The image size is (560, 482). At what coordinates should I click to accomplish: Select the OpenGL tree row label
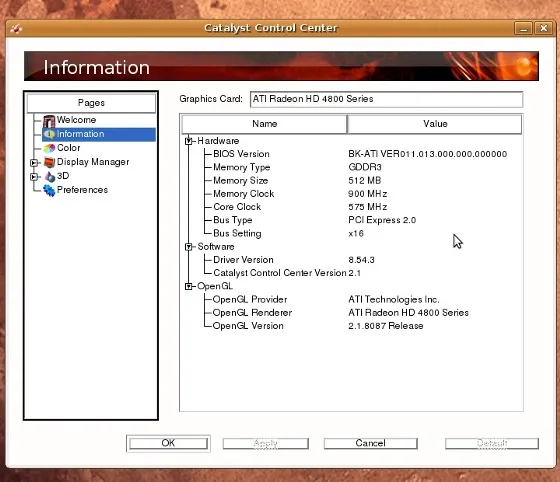tap(215, 286)
